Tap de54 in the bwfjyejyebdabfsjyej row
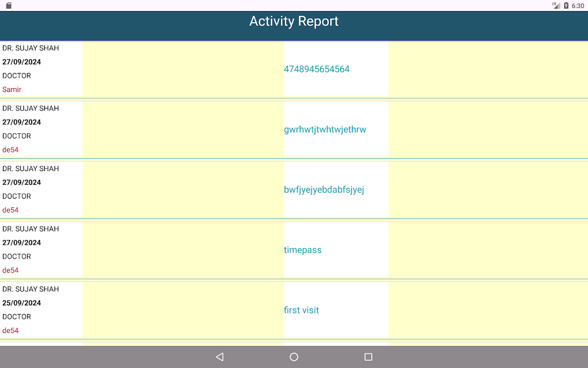The height and width of the screenshot is (368, 588). (x=11, y=210)
